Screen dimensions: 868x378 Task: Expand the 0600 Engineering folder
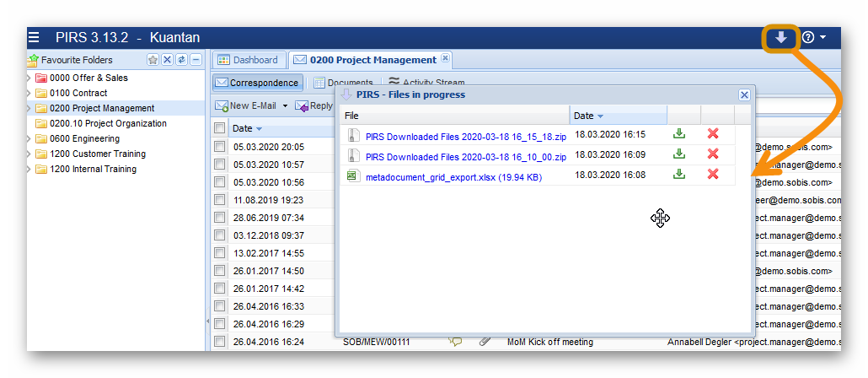click(29, 138)
